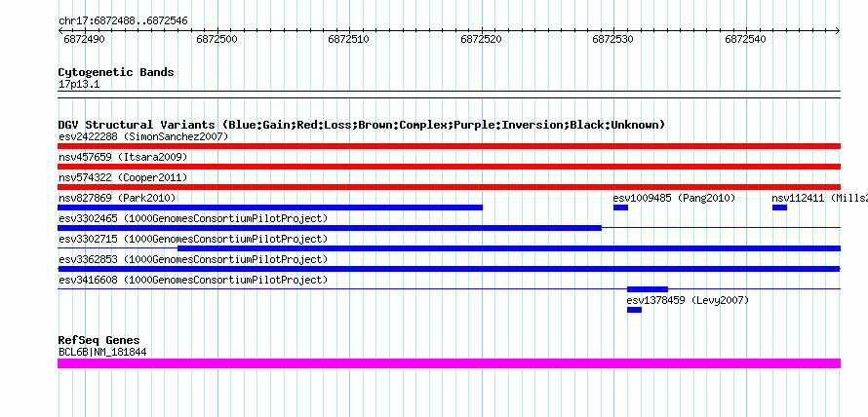Open gene label BCL6B|NM_181844
This screenshot has height=417, width=868.
click(102, 353)
